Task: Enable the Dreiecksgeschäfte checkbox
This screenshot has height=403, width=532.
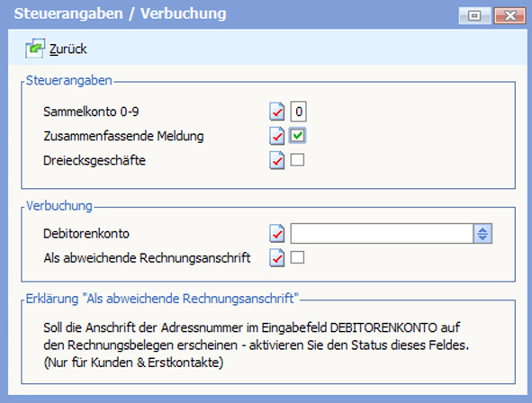Action: (x=297, y=160)
